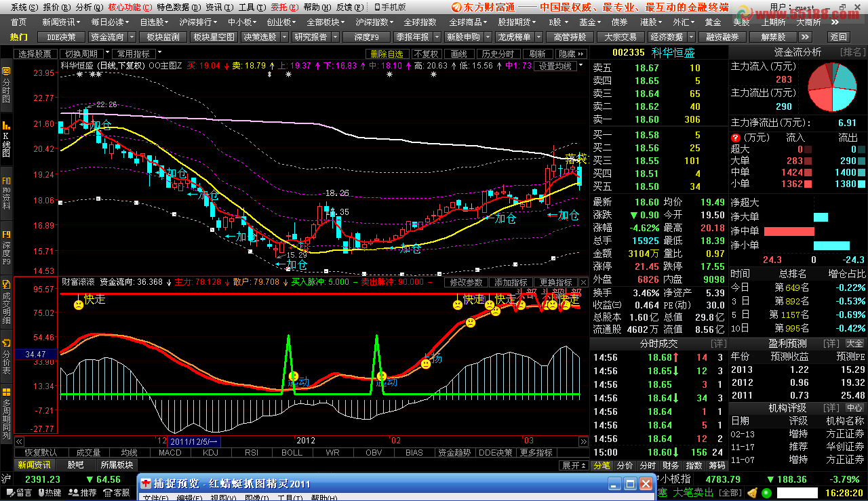Click the 推荐 status bar icon
The width and height of the screenshot is (868, 501).
pos(83,493)
